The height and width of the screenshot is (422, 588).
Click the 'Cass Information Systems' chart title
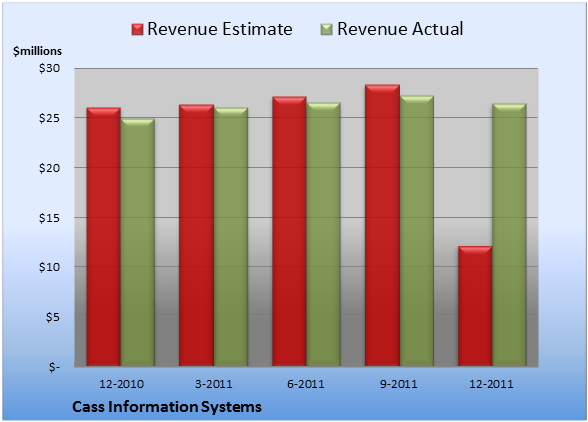tap(167, 407)
